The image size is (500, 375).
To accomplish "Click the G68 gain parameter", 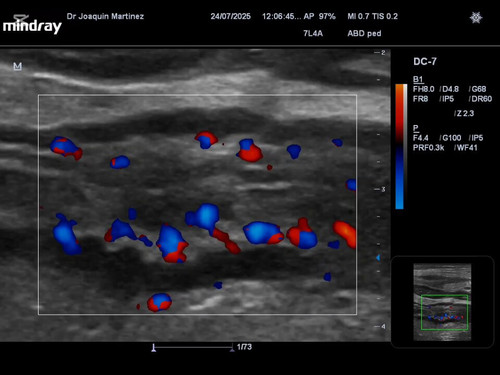I will [477, 89].
